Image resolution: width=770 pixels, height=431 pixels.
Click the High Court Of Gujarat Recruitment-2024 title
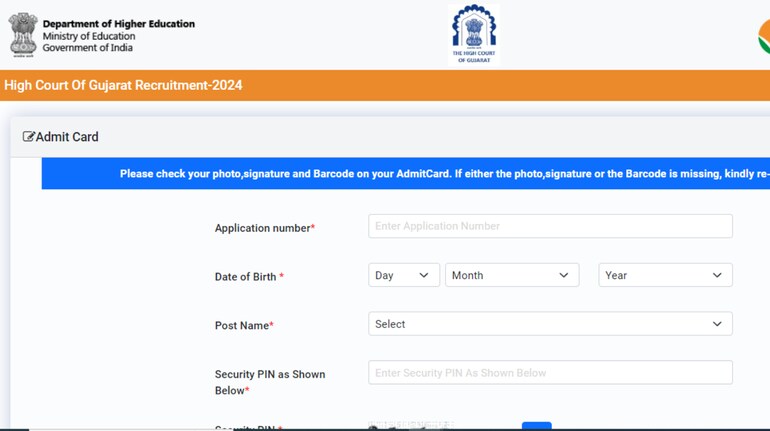(x=123, y=86)
